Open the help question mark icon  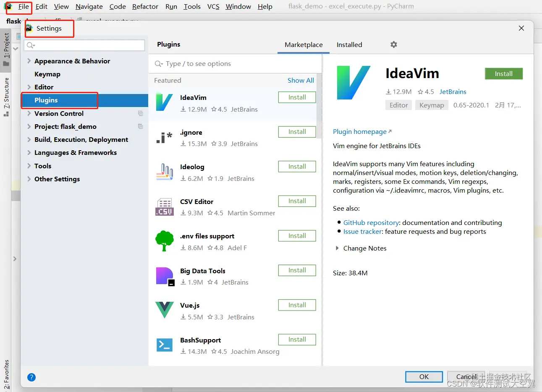coord(31,377)
